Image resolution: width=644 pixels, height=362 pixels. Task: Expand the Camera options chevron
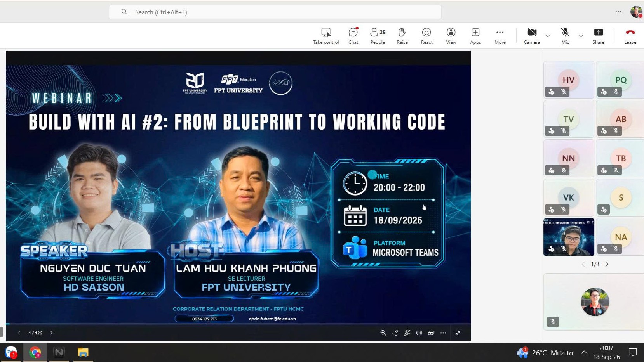click(548, 36)
